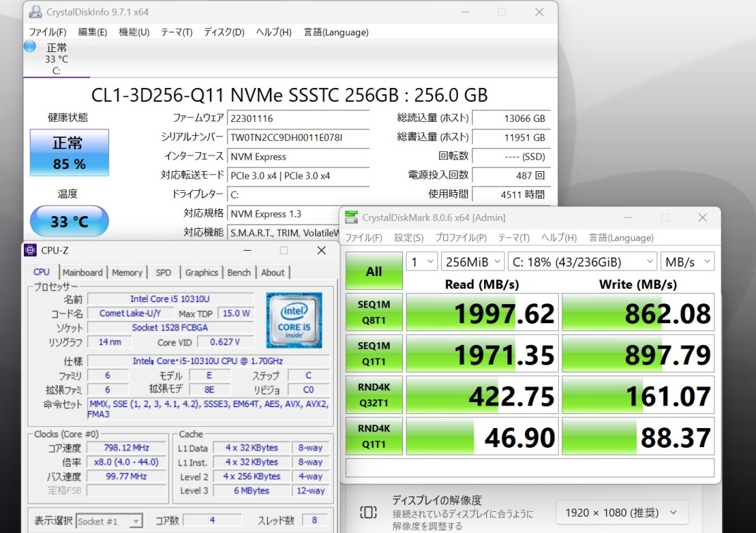The height and width of the screenshot is (533, 756).
Task: Click the power-on hours value 4511 時間
Action: (x=511, y=194)
